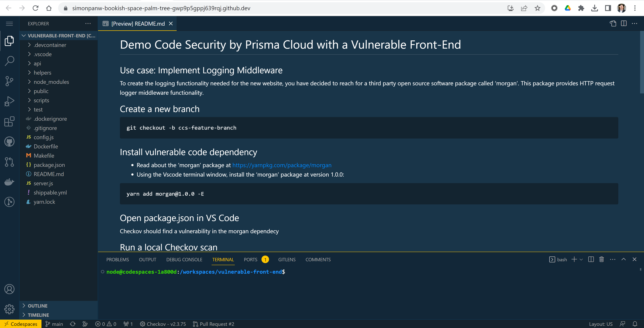The height and width of the screenshot is (328, 644).
Task: Open the GitHub panel in activity bar
Action: tap(9, 142)
